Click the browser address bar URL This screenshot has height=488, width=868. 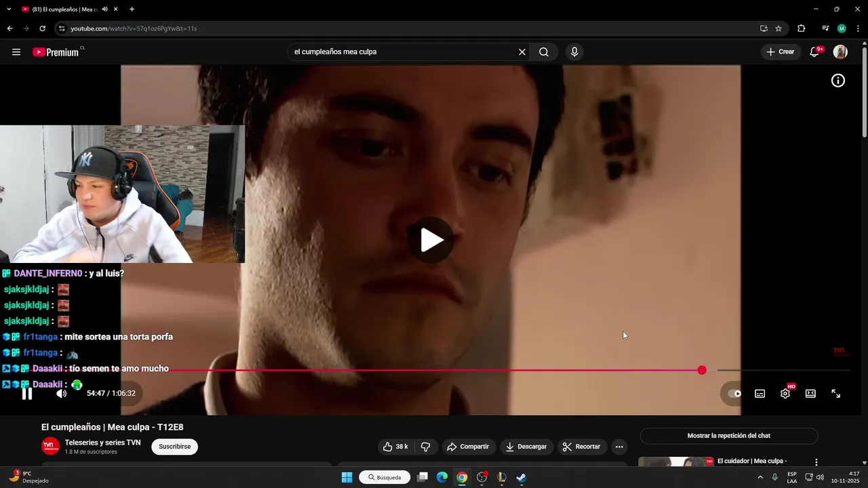pyautogui.click(x=134, y=28)
